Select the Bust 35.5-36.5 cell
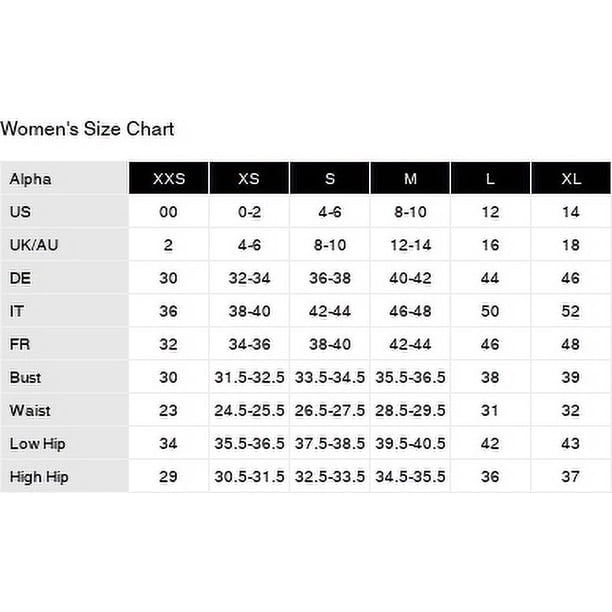Screen dimensions: 612x612 click(x=410, y=377)
